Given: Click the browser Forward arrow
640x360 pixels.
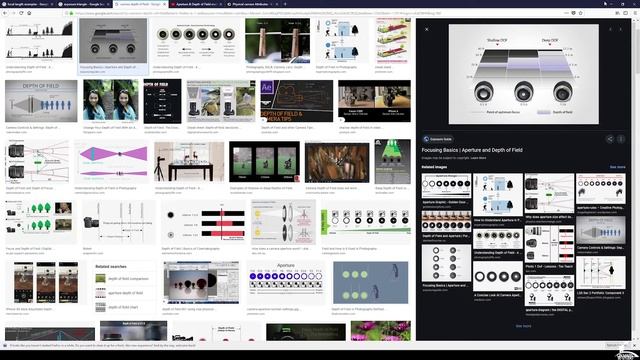Looking at the screenshot, I should (13, 13).
